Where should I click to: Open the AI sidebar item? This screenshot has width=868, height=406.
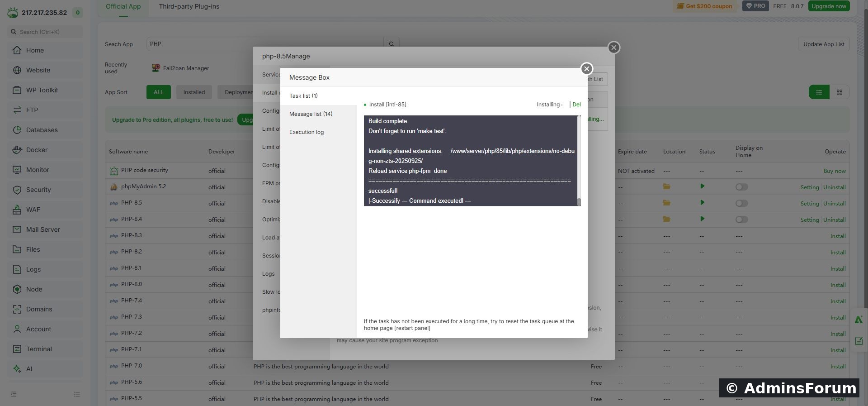45,369
